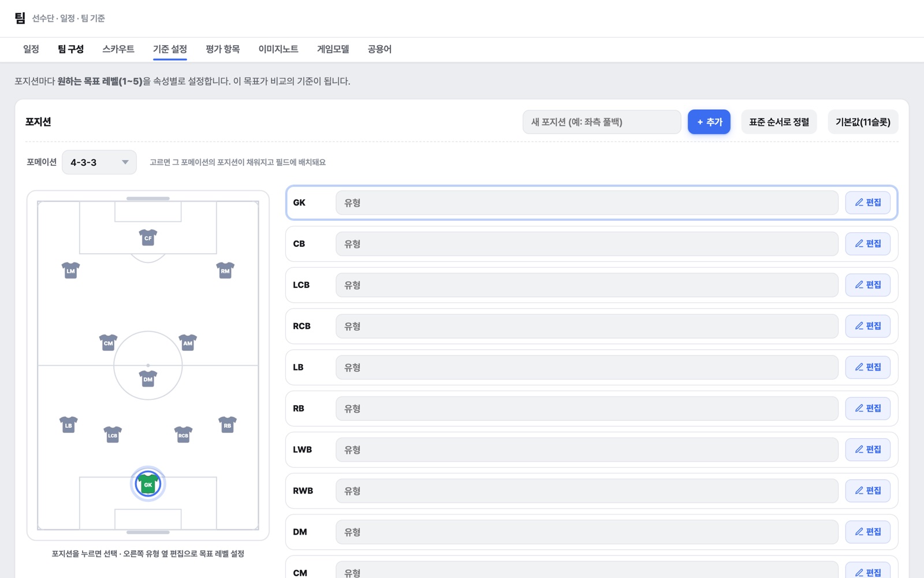Image resolution: width=924 pixels, height=578 pixels.
Task: Focus the 유형 field in LB row
Action: [x=587, y=368]
